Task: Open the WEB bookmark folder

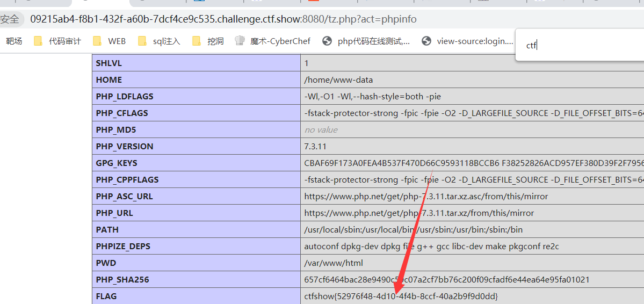Action: (x=109, y=41)
